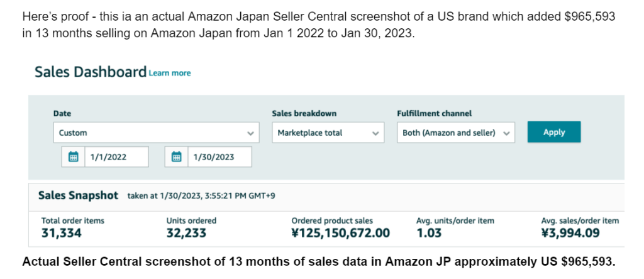Screen dimensions: 644x279
Task: Click the Sales Snapshot heading
Action: coord(78,195)
